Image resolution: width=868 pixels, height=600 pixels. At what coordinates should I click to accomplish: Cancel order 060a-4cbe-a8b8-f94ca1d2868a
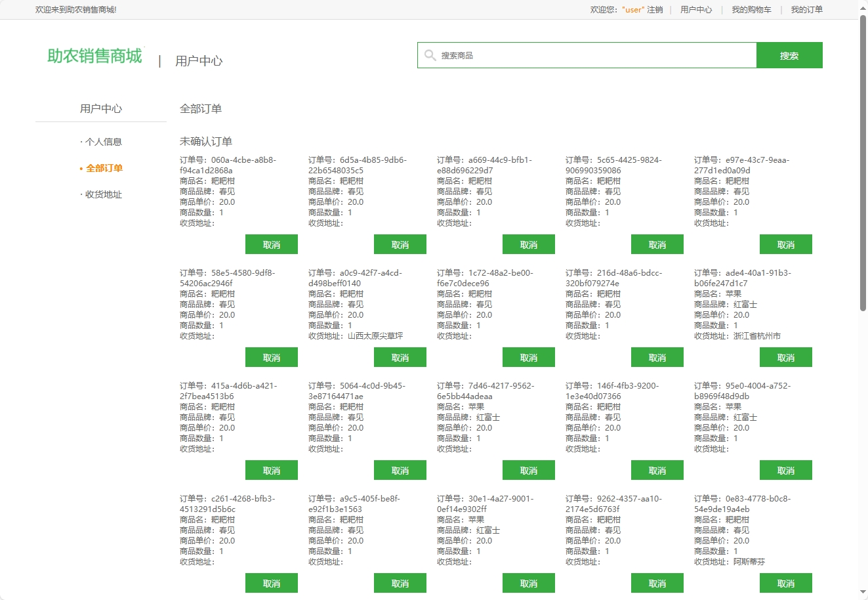coord(271,244)
